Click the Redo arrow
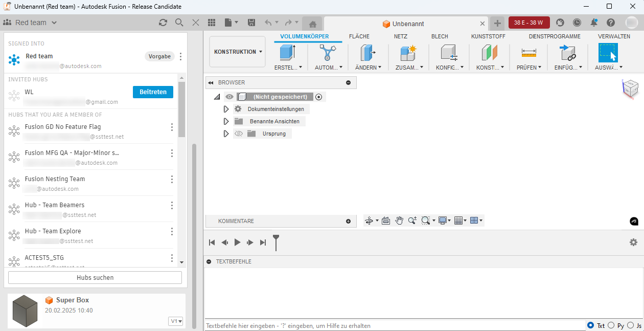This screenshot has width=644, height=331. tap(289, 23)
